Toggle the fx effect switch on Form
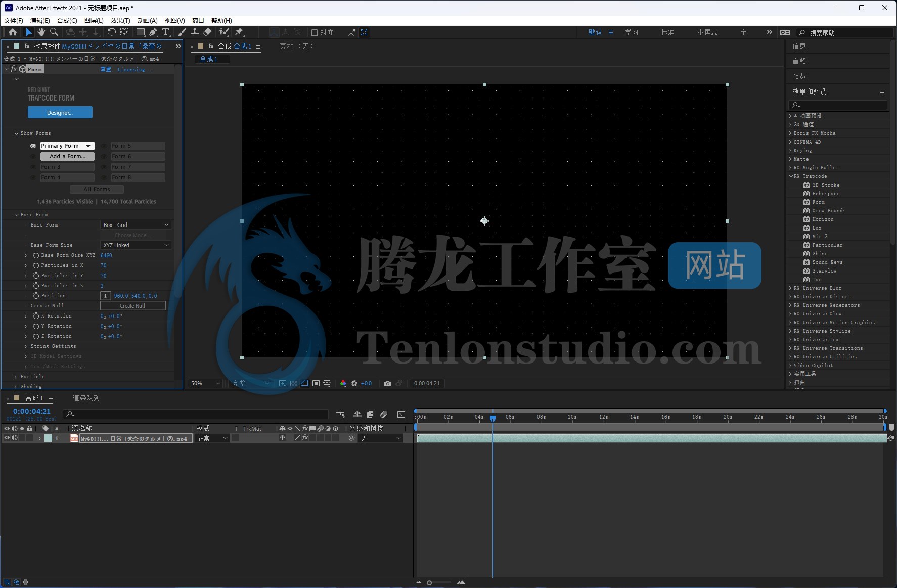Image resolution: width=897 pixels, height=588 pixels. (x=14, y=69)
